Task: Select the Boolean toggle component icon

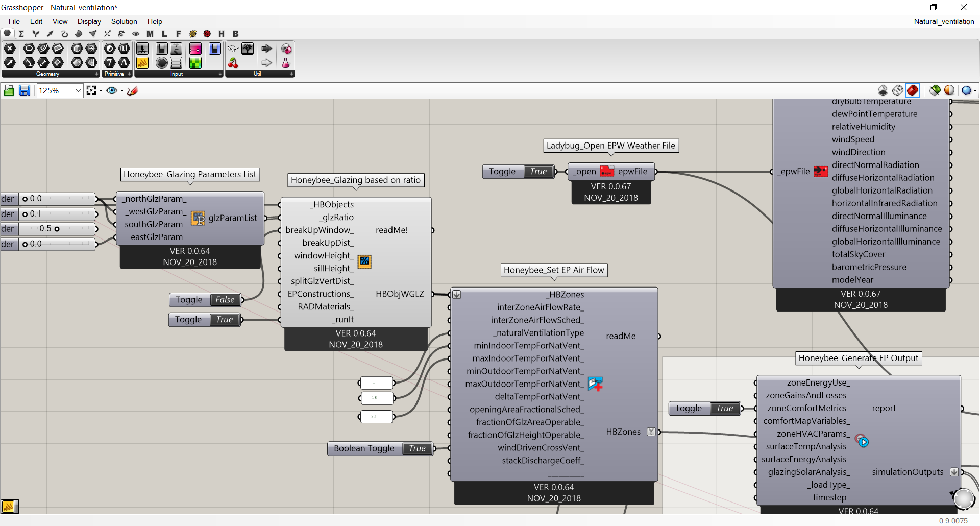Action: coord(162,49)
